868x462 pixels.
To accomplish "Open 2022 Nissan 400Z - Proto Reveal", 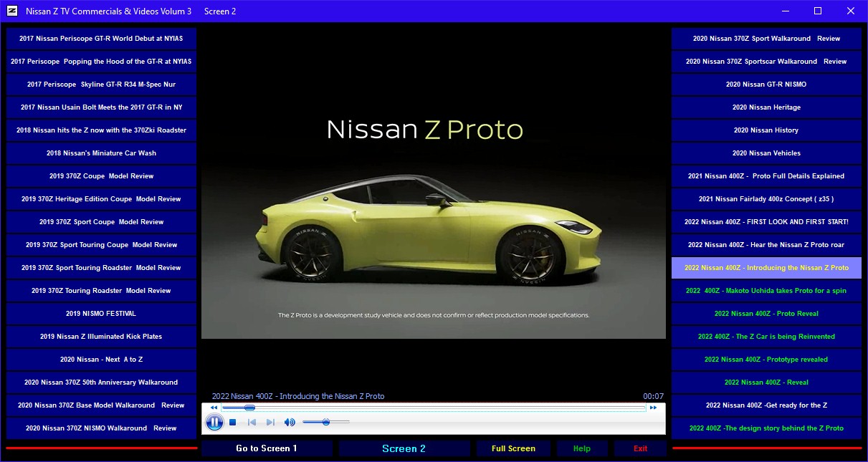I will [766, 314].
